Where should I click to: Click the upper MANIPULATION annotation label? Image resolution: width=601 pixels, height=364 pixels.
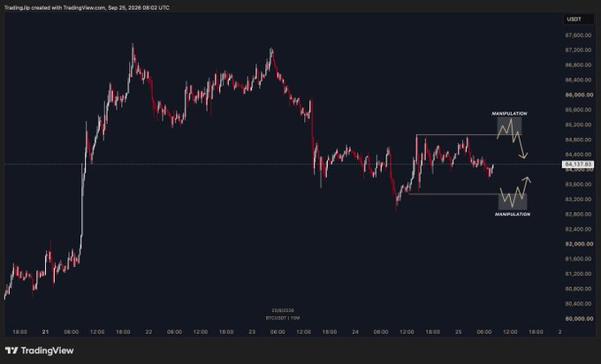(x=509, y=113)
